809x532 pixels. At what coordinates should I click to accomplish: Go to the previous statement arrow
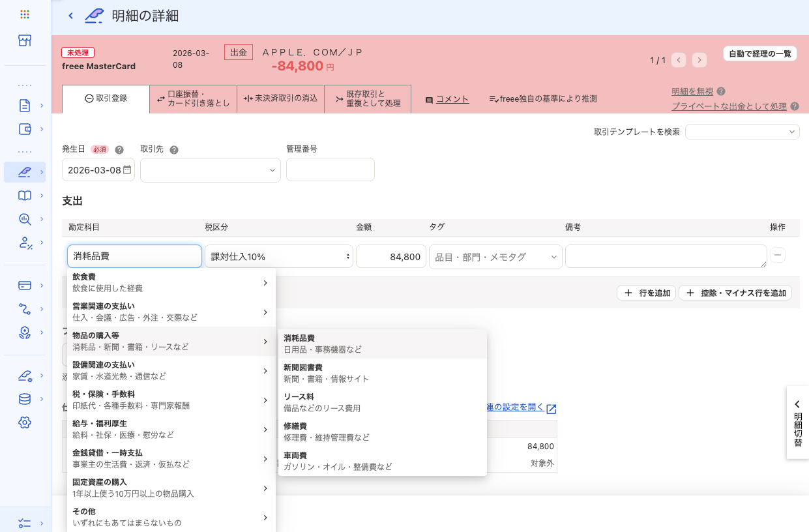point(679,60)
